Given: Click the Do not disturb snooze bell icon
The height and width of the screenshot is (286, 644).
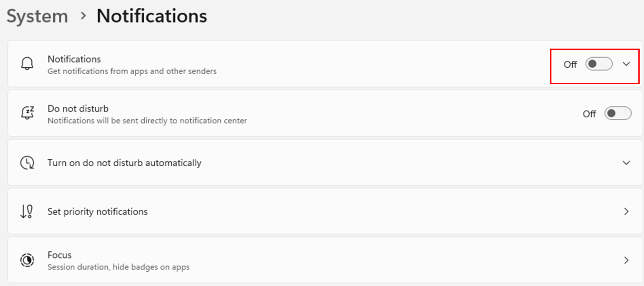Looking at the screenshot, I should pyautogui.click(x=27, y=113).
